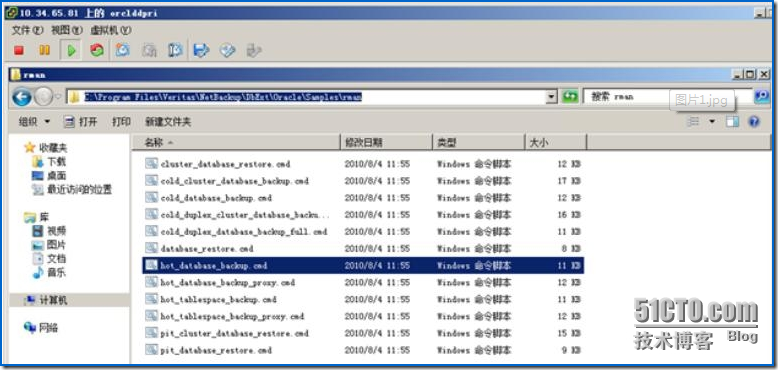The height and width of the screenshot is (370, 778).
Task: Pause the virtual machine with the pause icon
Action: click(x=44, y=50)
